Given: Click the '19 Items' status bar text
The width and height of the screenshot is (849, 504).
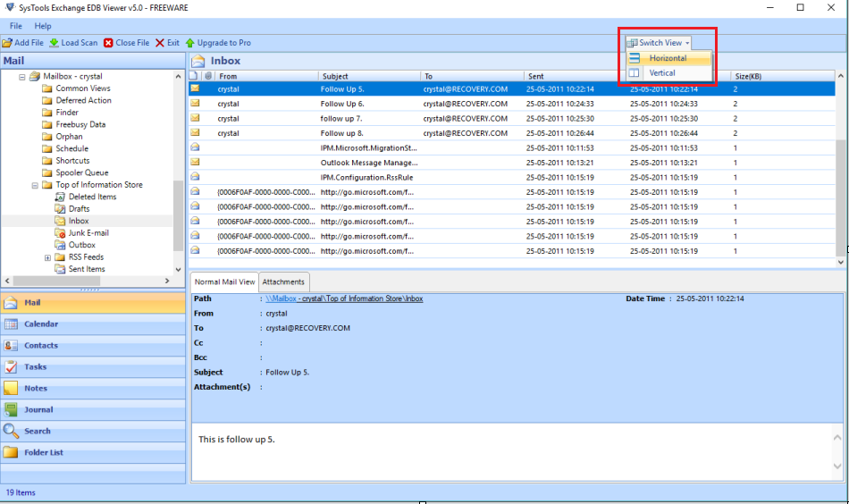Looking at the screenshot, I should [x=21, y=492].
